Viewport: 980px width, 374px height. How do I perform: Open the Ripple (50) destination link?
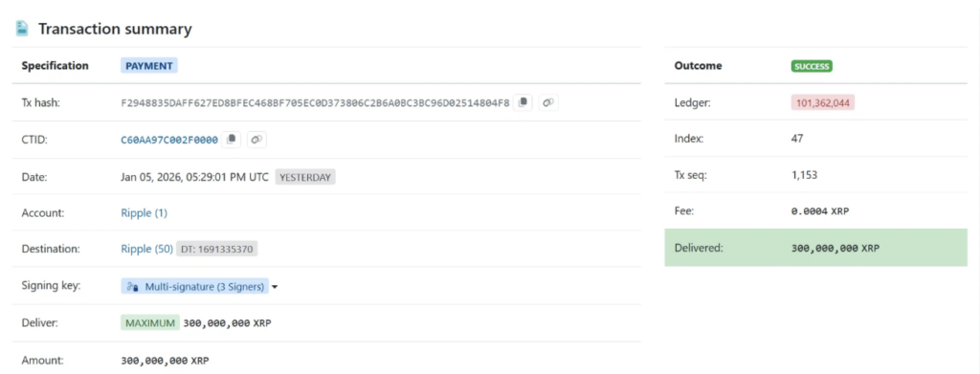click(x=146, y=249)
